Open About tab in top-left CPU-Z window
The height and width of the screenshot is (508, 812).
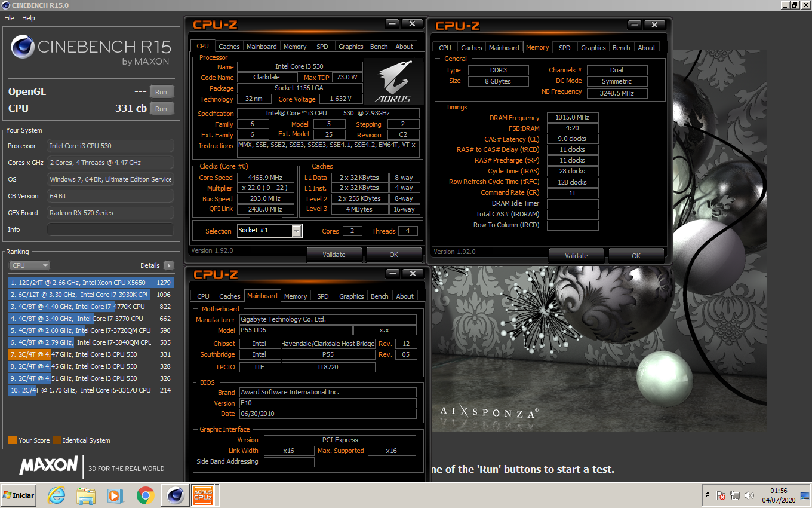[x=404, y=47]
